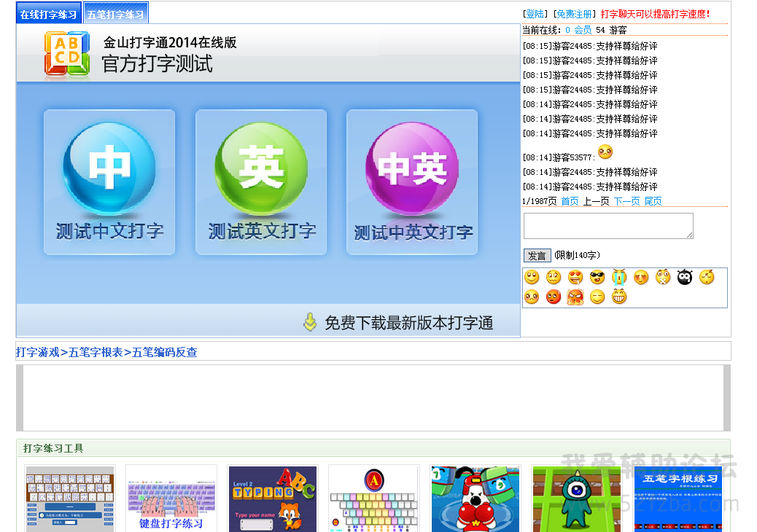
Task: Open the one-eyed green monster game thumbnail
Action: [576, 498]
